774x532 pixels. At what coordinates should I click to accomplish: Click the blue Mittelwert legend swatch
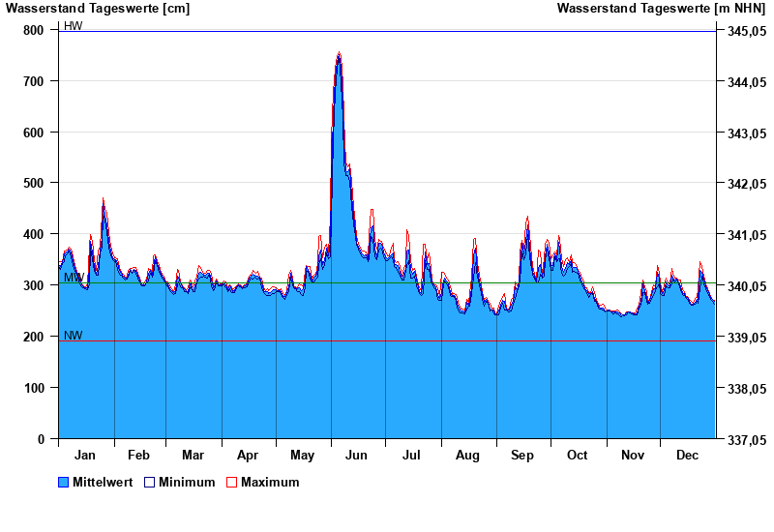(x=64, y=482)
